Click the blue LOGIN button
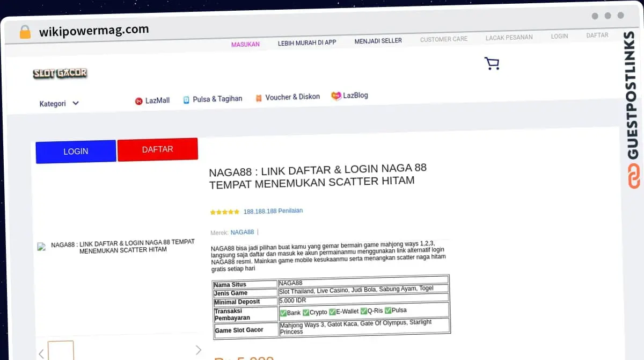This screenshot has height=360, width=644. point(76,152)
